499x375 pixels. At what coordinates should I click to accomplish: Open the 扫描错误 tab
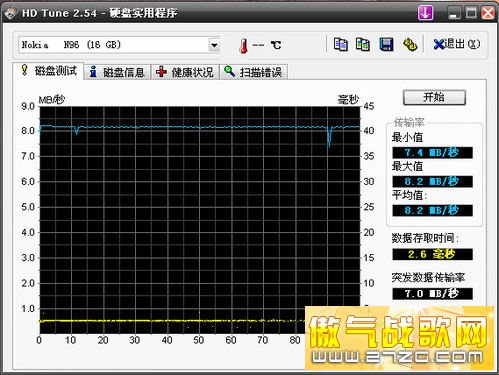(x=253, y=72)
